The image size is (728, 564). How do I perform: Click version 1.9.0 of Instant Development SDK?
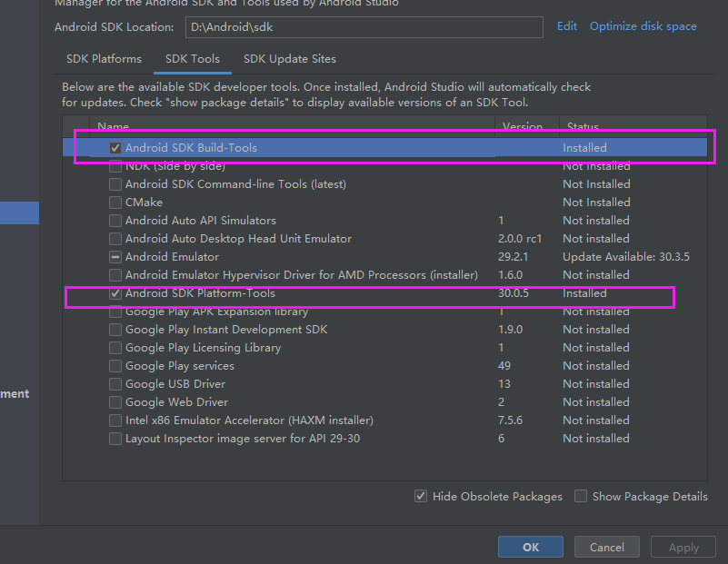coord(510,330)
